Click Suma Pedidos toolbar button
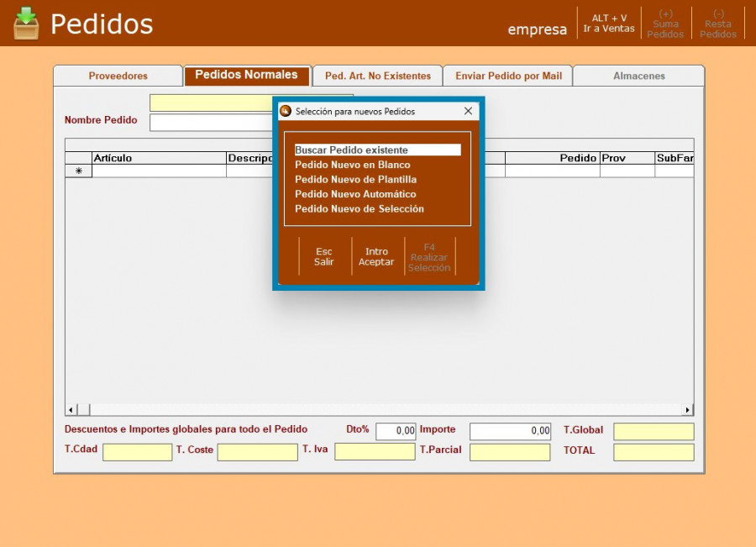The image size is (756, 547). point(665,24)
